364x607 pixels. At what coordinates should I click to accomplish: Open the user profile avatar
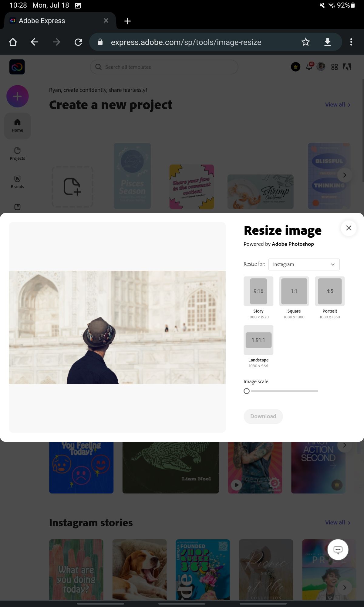tap(321, 67)
